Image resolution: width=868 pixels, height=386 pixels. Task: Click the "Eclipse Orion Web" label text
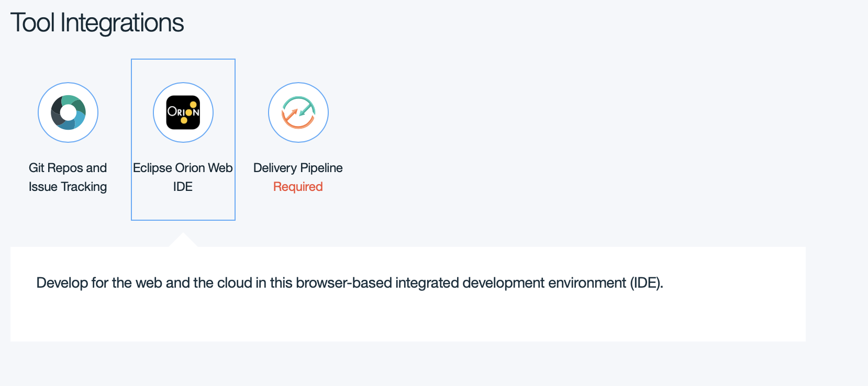click(183, 168)
